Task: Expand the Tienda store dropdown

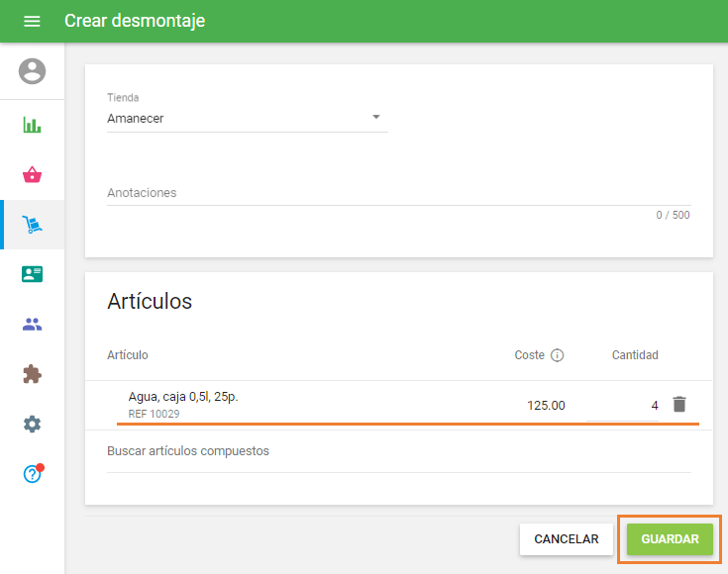Action: (x=248, y=119)
